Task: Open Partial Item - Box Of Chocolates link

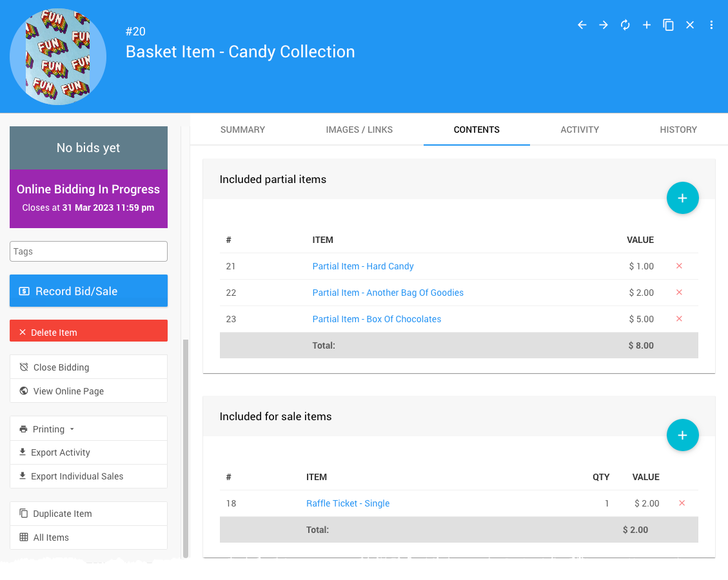Action: 377,319
